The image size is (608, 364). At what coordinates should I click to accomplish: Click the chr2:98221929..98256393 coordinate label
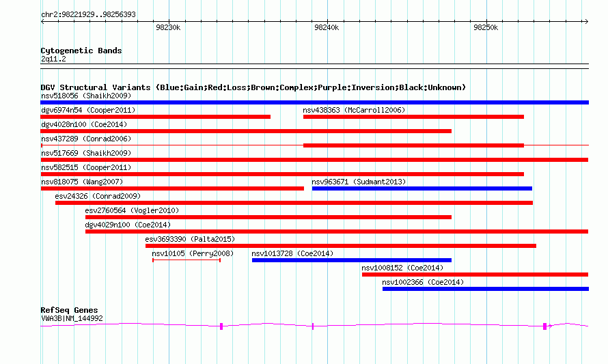(x=88, y=14)
